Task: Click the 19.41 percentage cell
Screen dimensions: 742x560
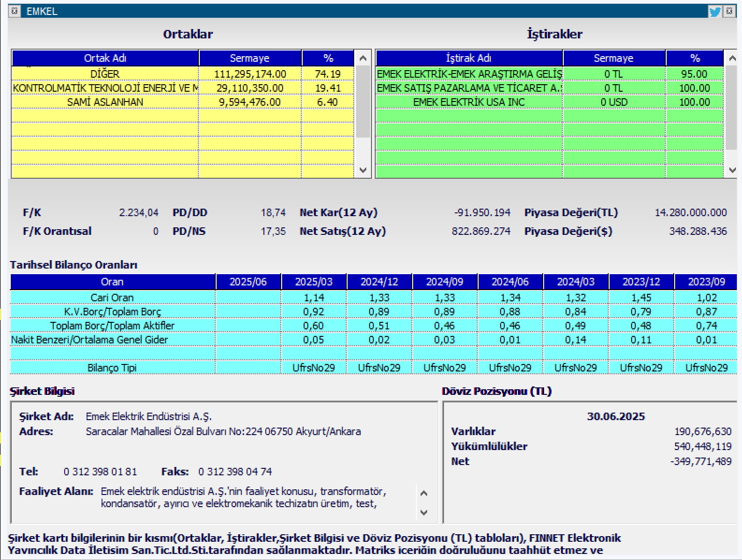Action: click(327, 88)
